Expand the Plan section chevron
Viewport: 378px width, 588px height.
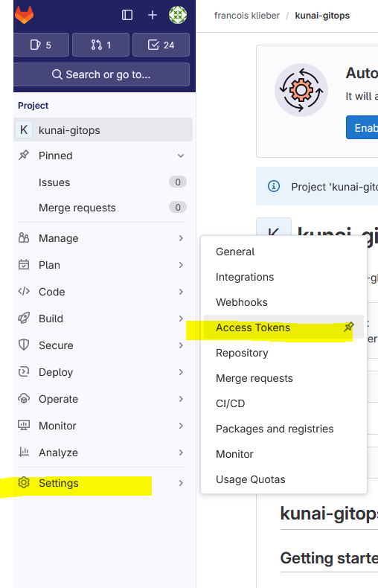pos(181,265)
